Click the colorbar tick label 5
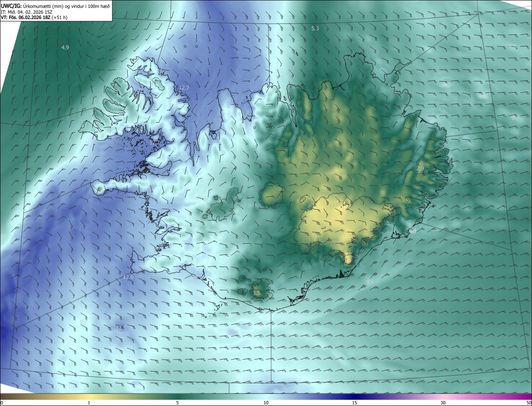 tap(177, 403)
